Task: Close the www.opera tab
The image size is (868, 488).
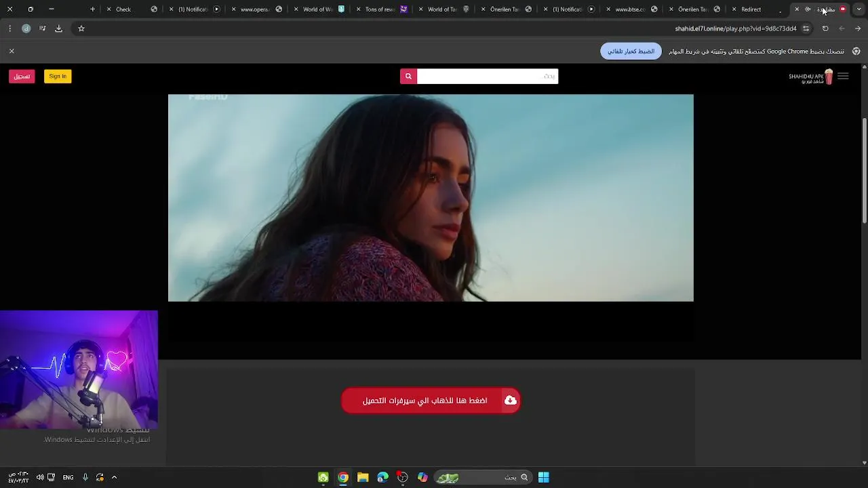Action: pos(234,9)
